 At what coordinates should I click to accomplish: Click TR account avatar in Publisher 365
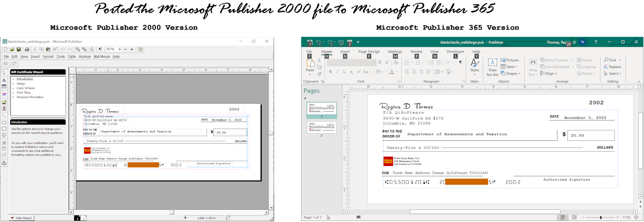(x=582, y=42)
